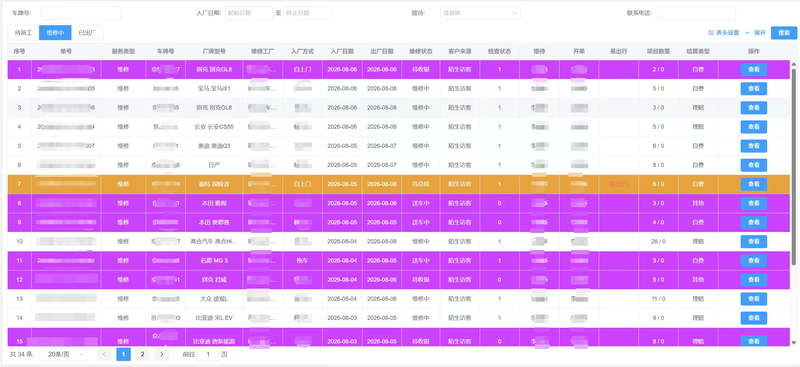The height and width of the screenshot is (367, 800).
Task: Click the table scrollbar down arrow
Action: point(793,342)
